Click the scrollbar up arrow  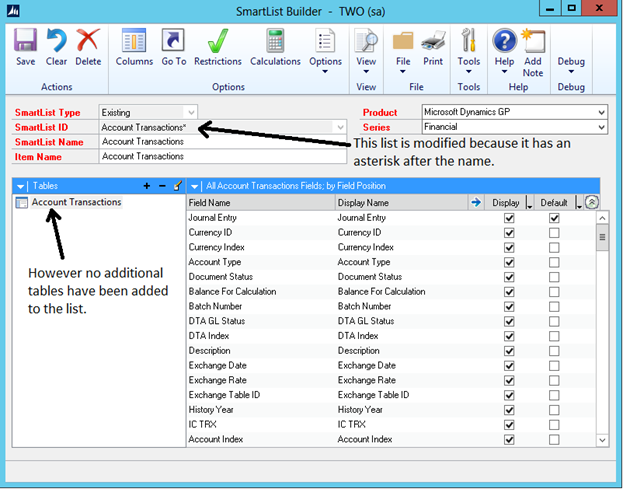click(602, 218)
